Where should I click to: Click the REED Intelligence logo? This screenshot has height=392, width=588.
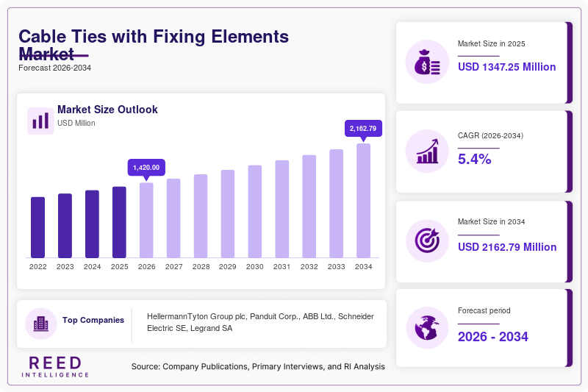click(55, 366)
